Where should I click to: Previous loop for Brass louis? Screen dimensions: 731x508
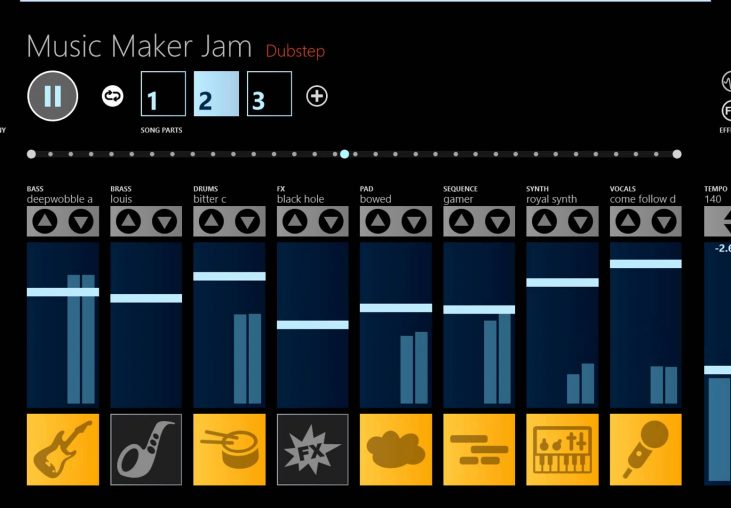128,221
